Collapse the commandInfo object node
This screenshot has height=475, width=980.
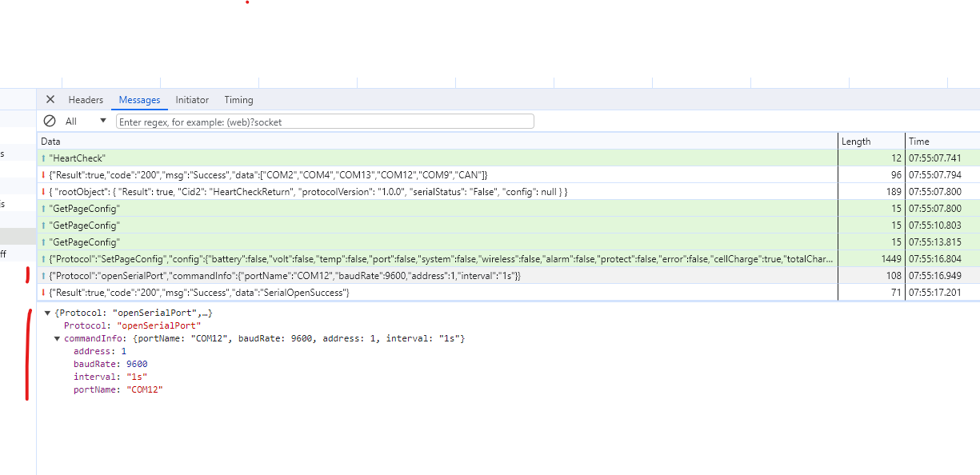click(x=58, y=339)
